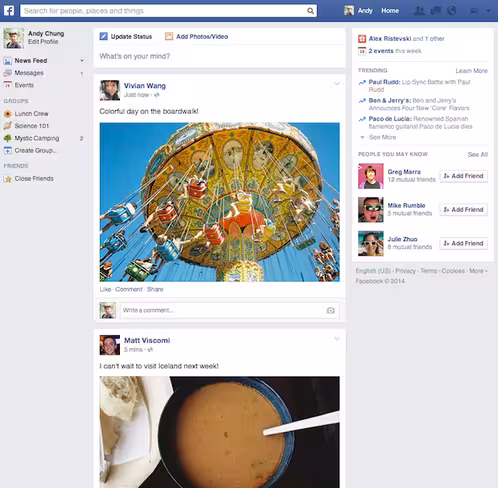The image size is (498, 488).
Task: Expand See More trending topics
Action: pos(378,137)
